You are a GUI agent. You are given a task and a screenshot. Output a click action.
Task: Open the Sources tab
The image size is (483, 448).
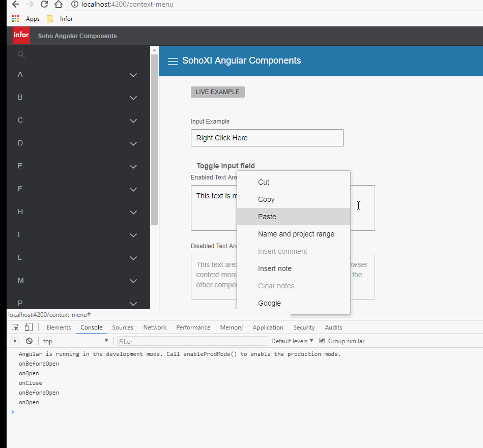tap(123, 327)
